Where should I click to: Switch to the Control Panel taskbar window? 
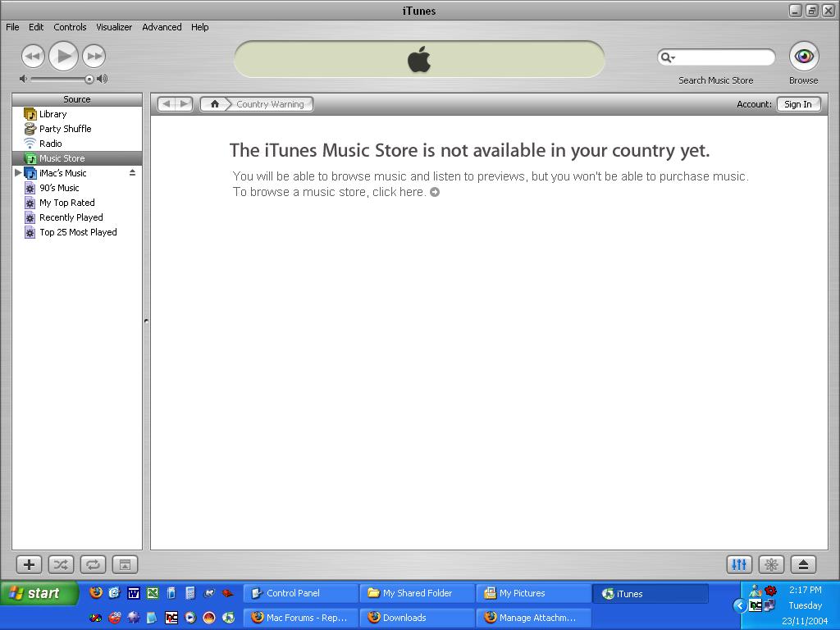pyautogui.click(x=300, y=593)
